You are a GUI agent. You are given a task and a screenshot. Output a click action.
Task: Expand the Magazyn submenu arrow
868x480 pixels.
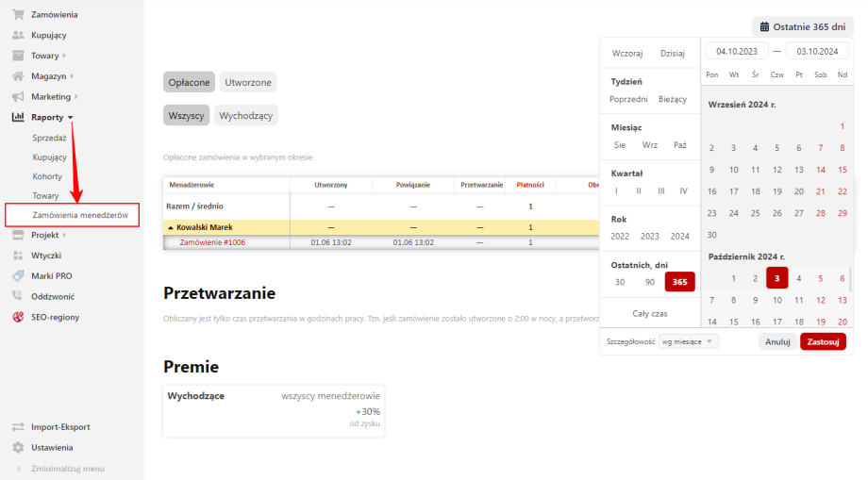coord(72,75)
